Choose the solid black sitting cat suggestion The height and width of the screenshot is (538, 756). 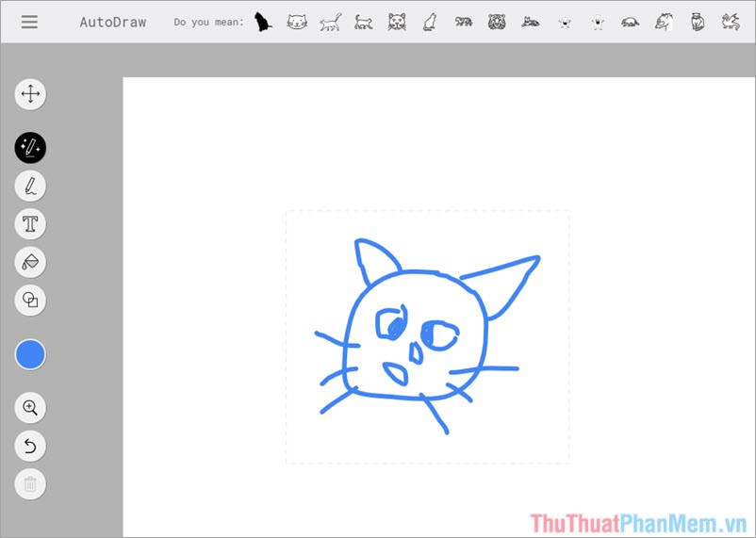pyautogui.click(x=264, y=22)
